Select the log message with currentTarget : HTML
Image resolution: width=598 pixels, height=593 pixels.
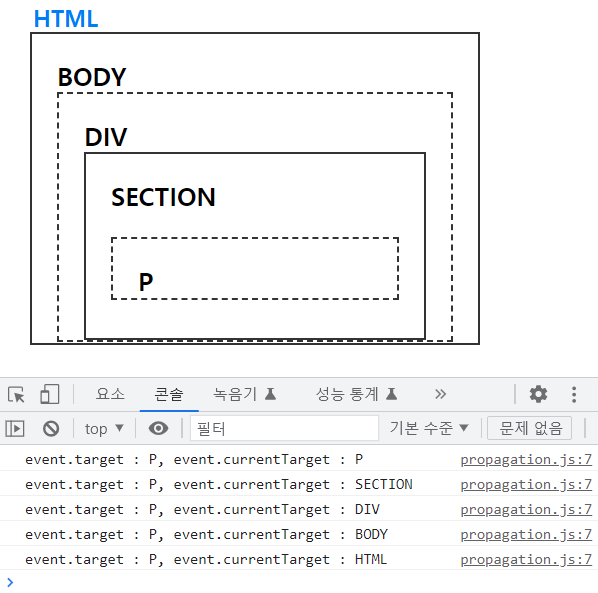coord(206,559)
